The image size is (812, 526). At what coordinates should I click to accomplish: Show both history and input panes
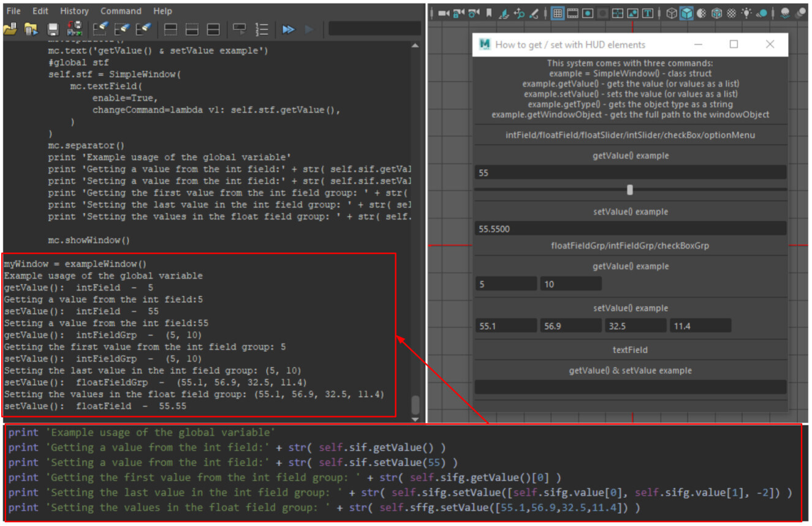click(213, 29)
